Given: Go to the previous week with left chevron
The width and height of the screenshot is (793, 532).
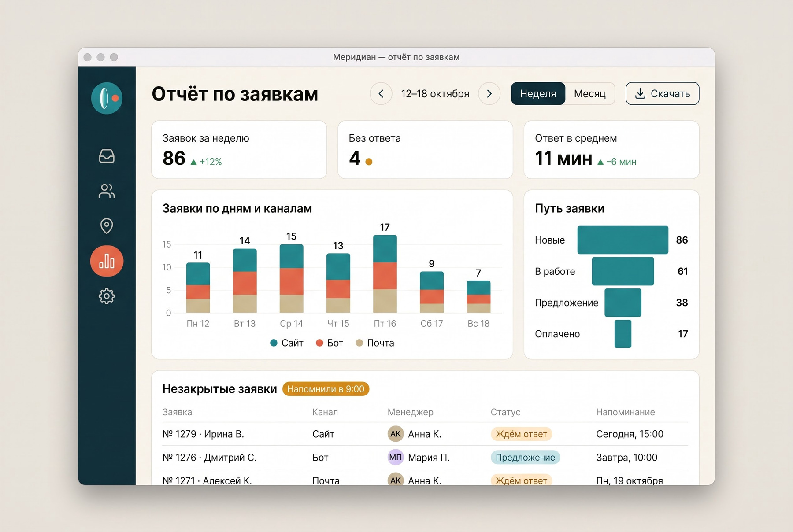Looking at the screenshot, I should click(381, 94).
